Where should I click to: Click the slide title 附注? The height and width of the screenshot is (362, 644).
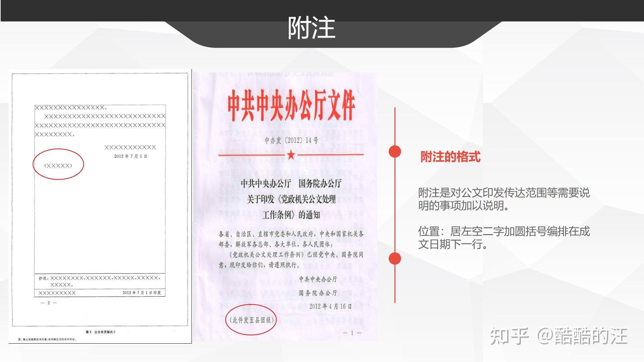pyautogui.click(x=312, y=28)
